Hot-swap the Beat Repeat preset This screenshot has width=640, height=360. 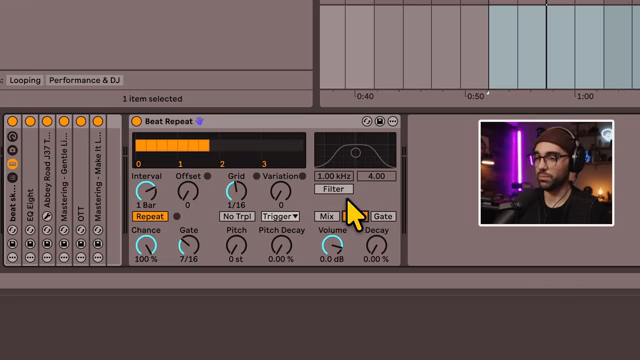tap(367, 121)
